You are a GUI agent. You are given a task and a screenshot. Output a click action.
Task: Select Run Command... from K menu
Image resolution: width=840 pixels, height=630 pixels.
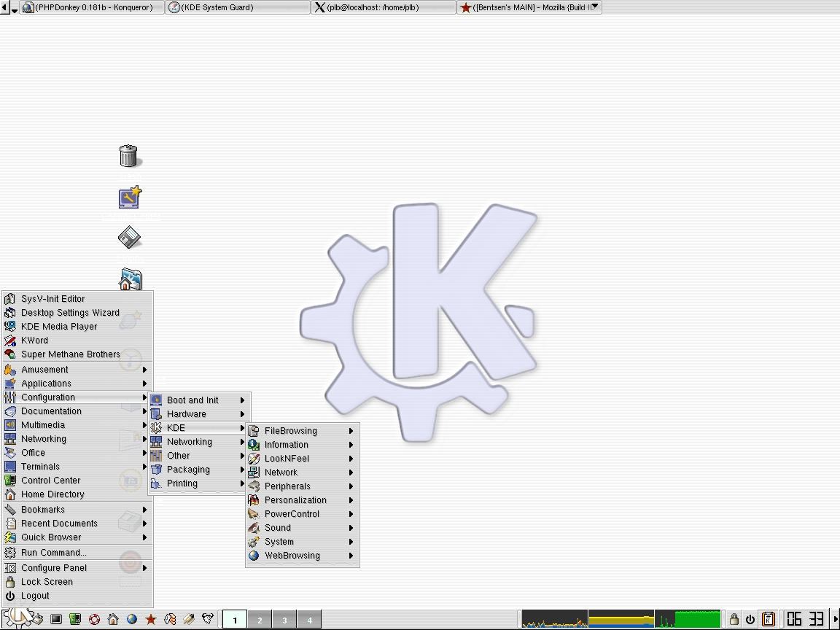pos(54,553)
